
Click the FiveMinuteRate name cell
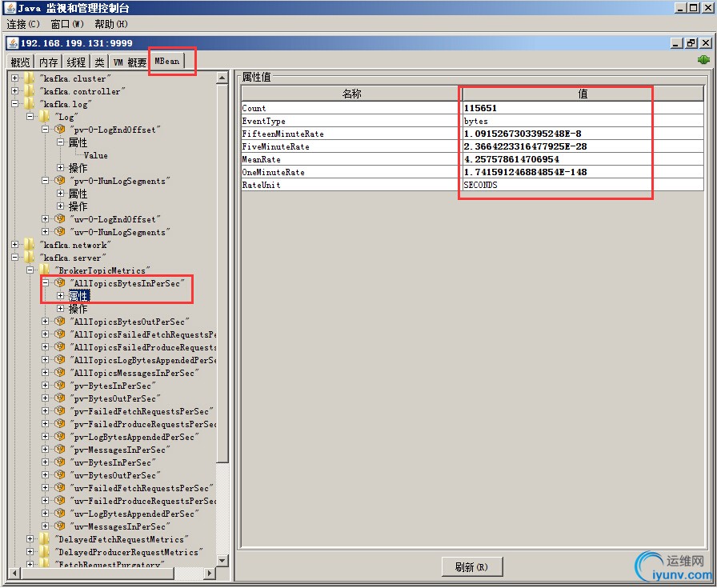tap(351, 146)
